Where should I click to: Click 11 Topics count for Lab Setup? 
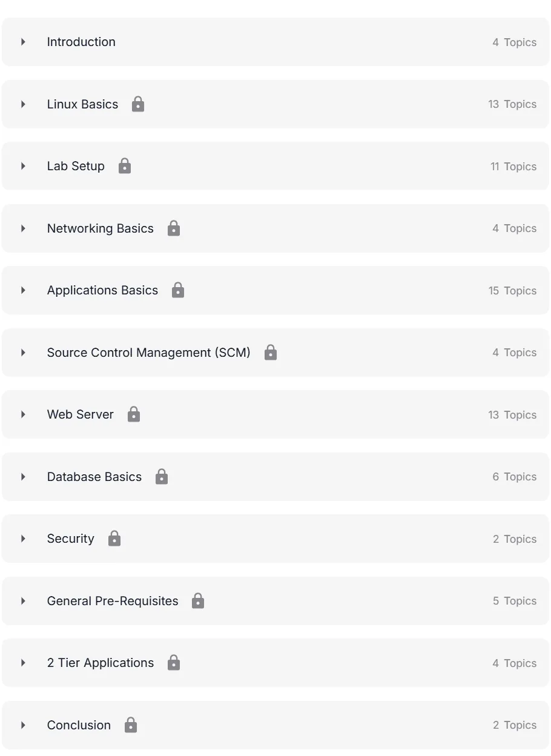point(513,167)
